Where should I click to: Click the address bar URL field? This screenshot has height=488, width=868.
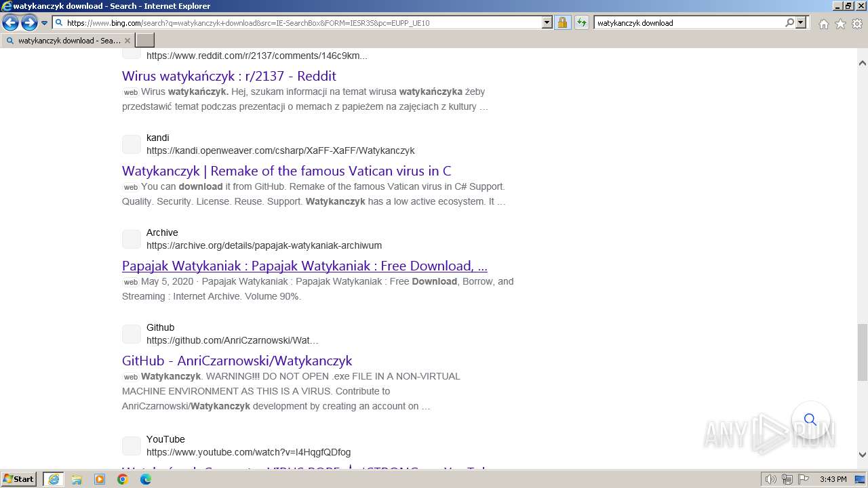point(303,22)
